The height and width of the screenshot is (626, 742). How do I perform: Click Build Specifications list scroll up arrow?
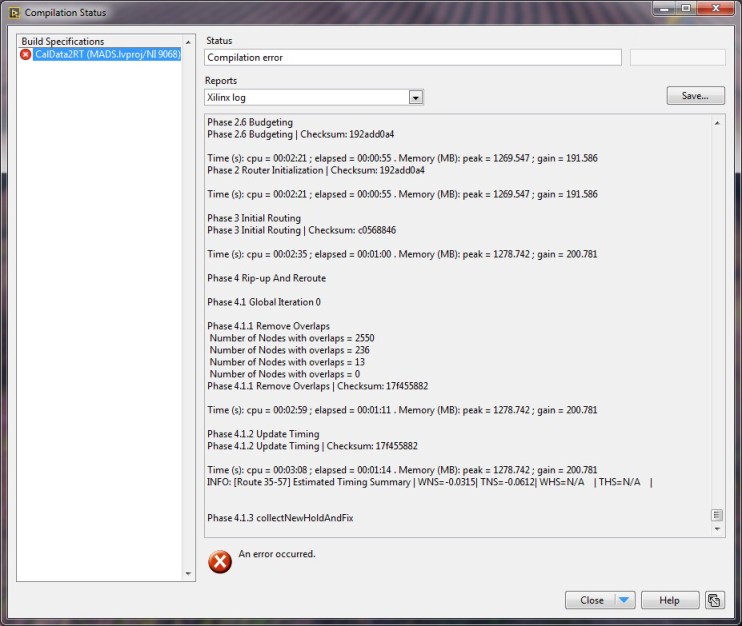pos(188,42)
